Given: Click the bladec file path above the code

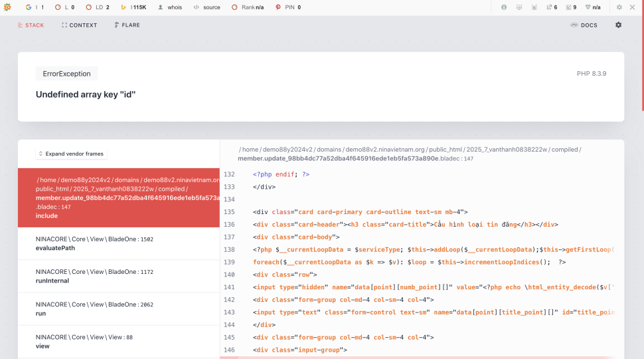Looking at the screenshot, I should [x=410, y=154].
